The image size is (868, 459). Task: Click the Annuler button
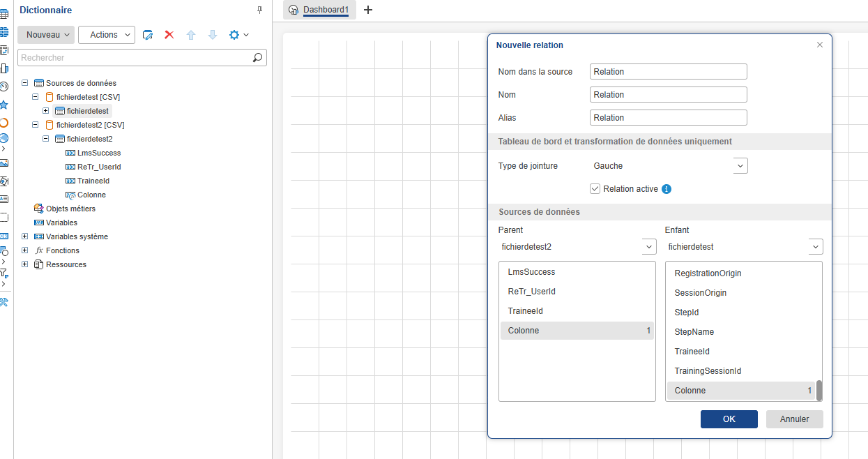pos(795,419)
